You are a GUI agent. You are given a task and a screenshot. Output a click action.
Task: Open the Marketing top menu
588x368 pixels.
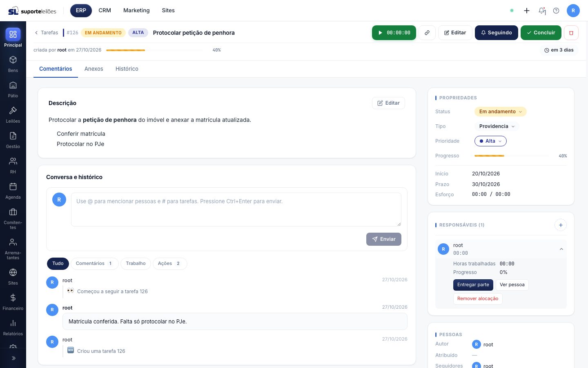pyautogui.click(x=136, y=11)
